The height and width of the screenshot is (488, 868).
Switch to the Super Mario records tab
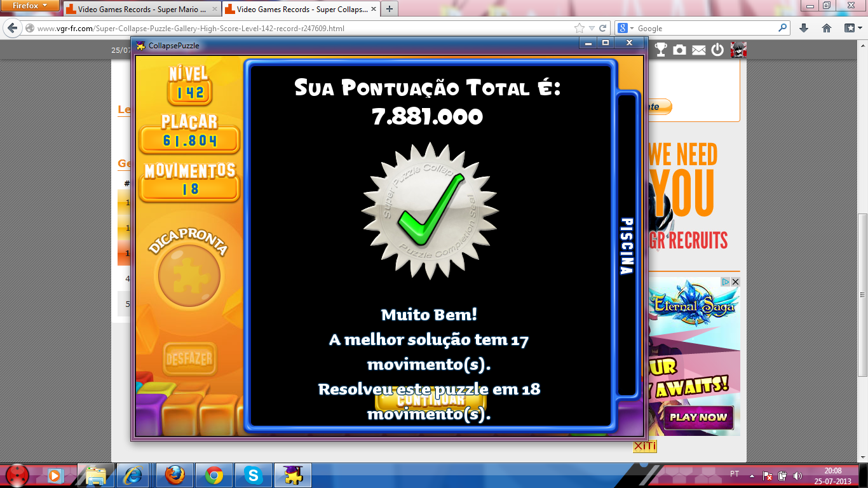coord(141,10)
